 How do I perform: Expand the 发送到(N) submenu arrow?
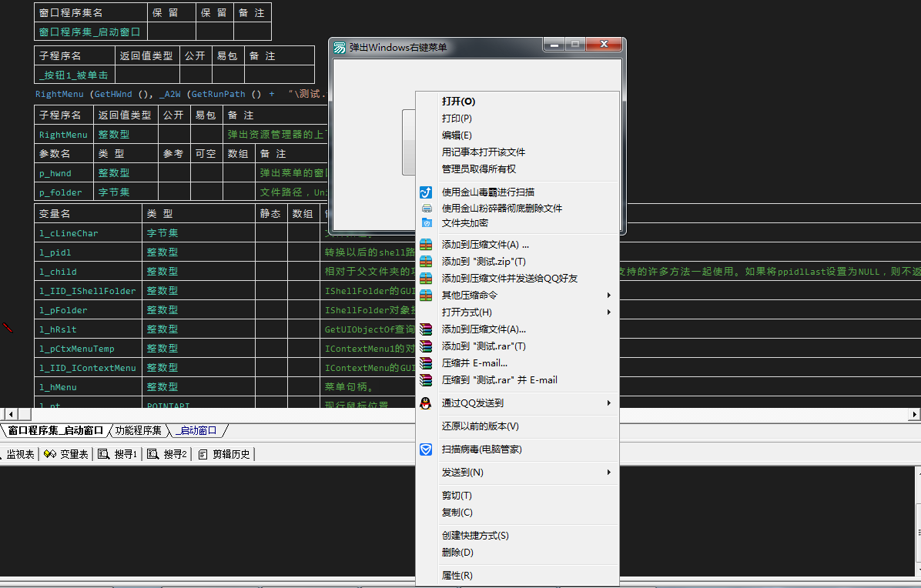coord(609,473)
